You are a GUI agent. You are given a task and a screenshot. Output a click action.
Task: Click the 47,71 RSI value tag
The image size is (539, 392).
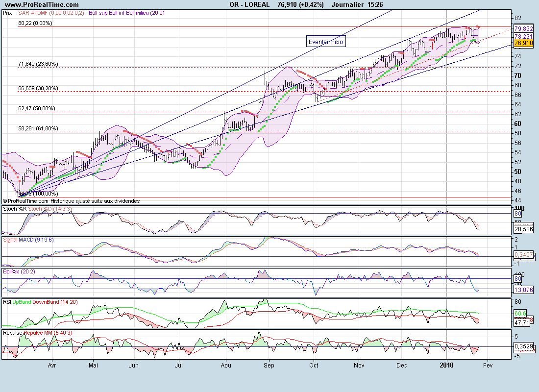(x=522, y=322)
